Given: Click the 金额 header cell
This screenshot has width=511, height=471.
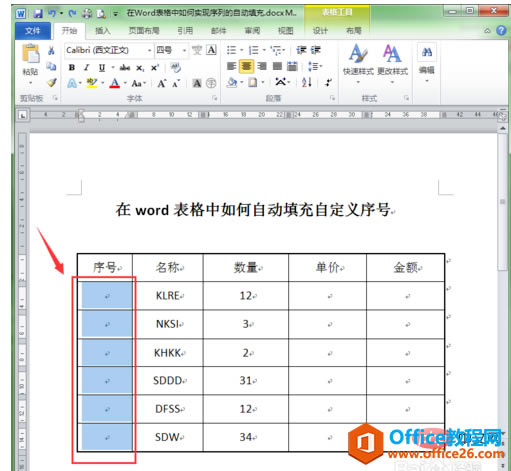Looking at the screenshot, I should point(406,267).
